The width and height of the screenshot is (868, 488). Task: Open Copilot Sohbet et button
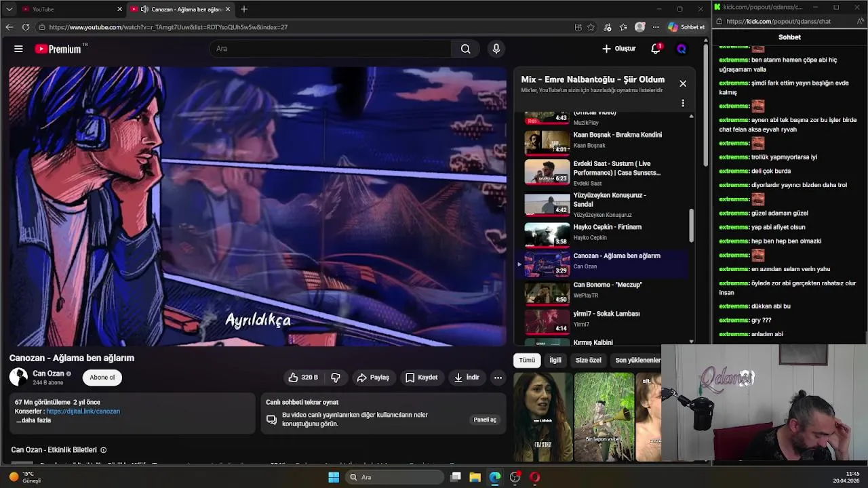(686, 27)
